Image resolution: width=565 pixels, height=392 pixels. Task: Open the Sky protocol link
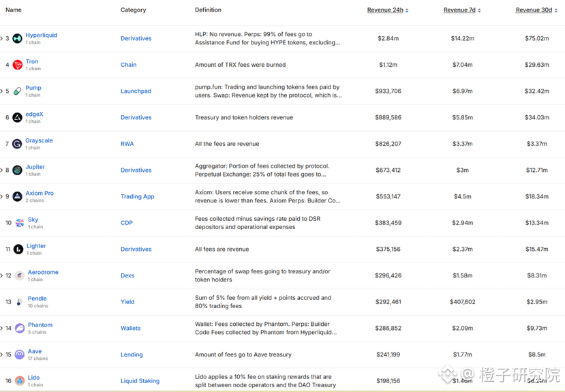point(33,220)
